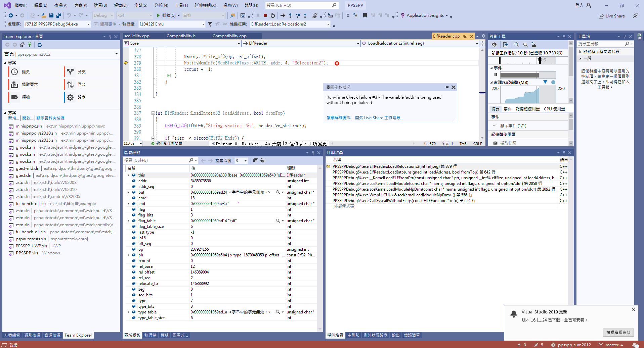
Task: Click the 複製詳細資料 copy details link
Action: (x=339, y=118)
